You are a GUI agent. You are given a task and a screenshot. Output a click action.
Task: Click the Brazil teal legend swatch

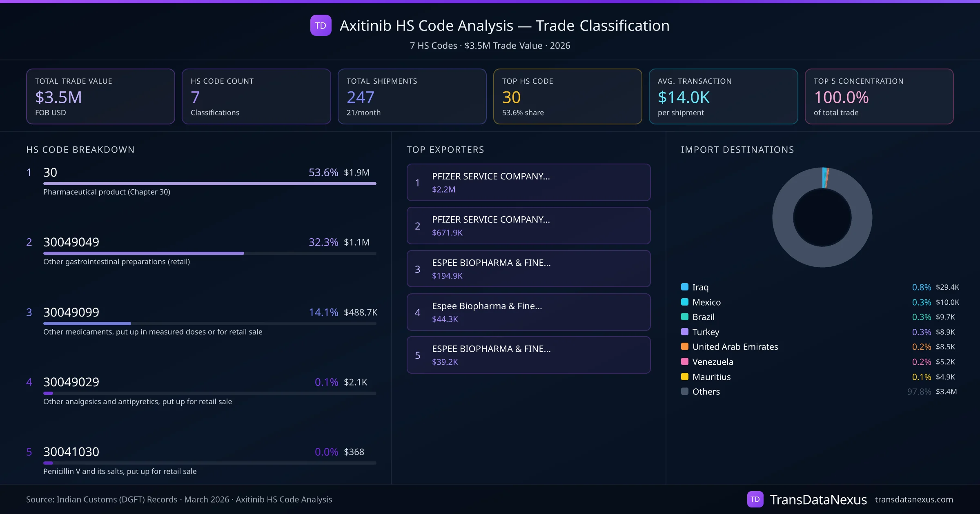click(685, 317)
